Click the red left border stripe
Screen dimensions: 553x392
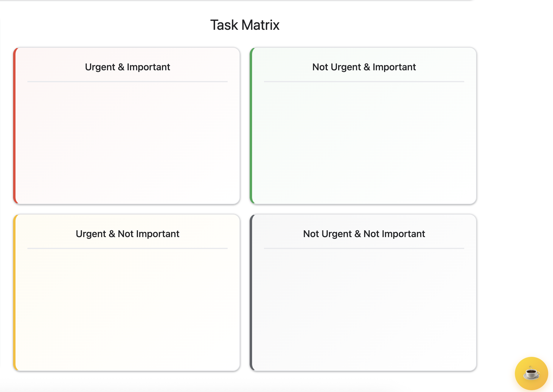point(14,126)
